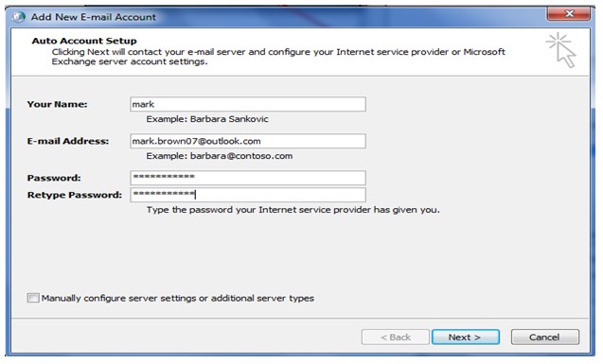Click the E-mail Address input field
This screenshot has width=603, height=364.
coord(248,141)
